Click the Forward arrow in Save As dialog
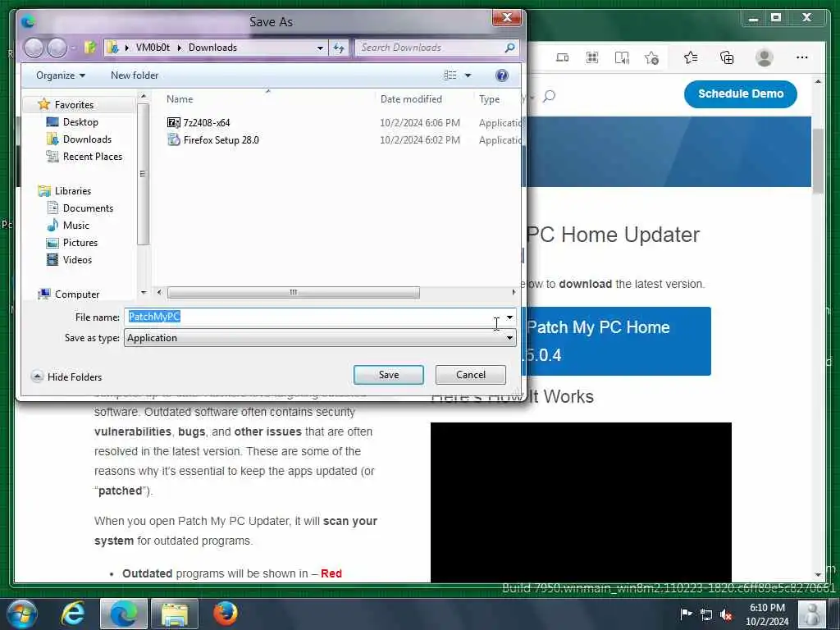The width and height of the screenshot is (840, 630). (x=57, y=48)
